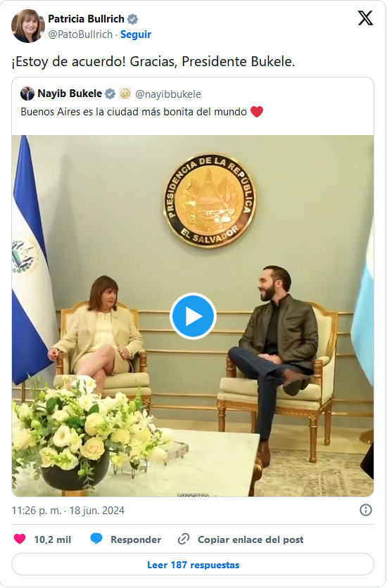The width and height of the screenshot is (387, 588).
Task: Click Patricia Bullrich's verified badge
Action: click(133, 19)
